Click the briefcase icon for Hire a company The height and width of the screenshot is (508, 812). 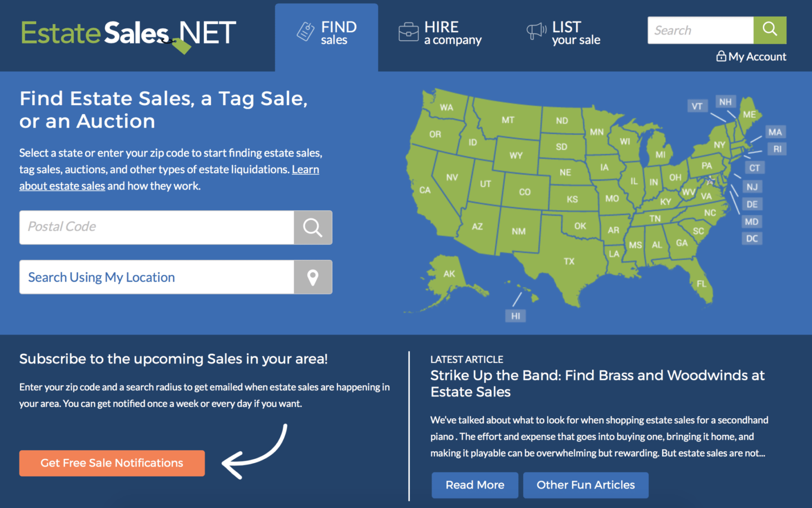(x=408, y=32)
